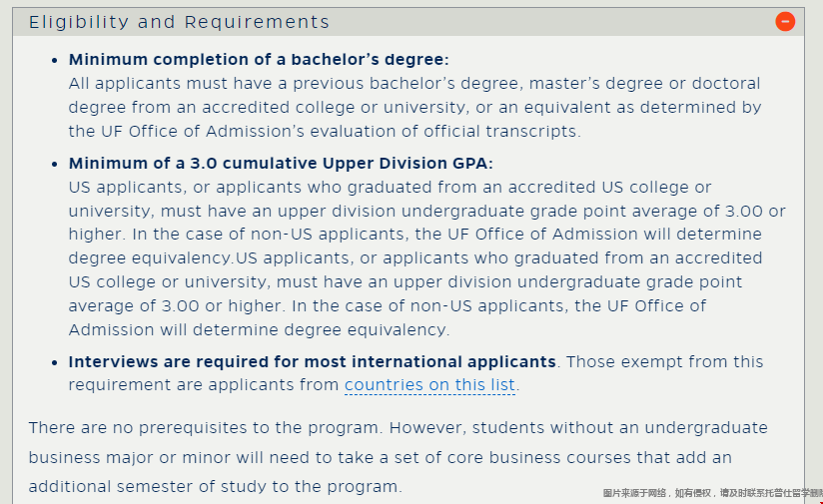Click the line additional semester of study to the program
The image size is (823, 504).
pyautogui.click(x=215, y=487)
